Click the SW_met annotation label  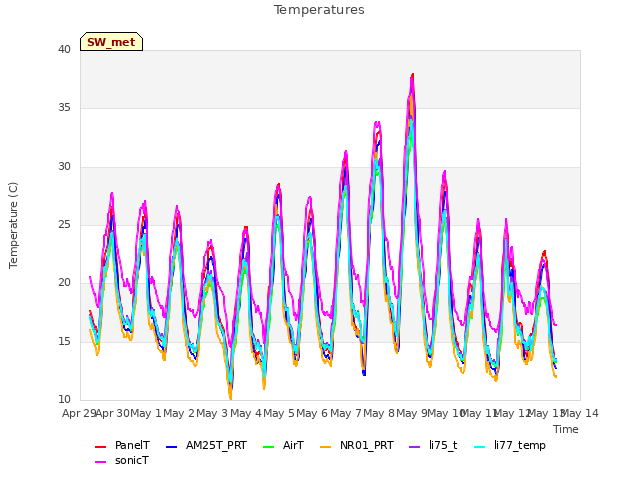(x=111, y=42)
